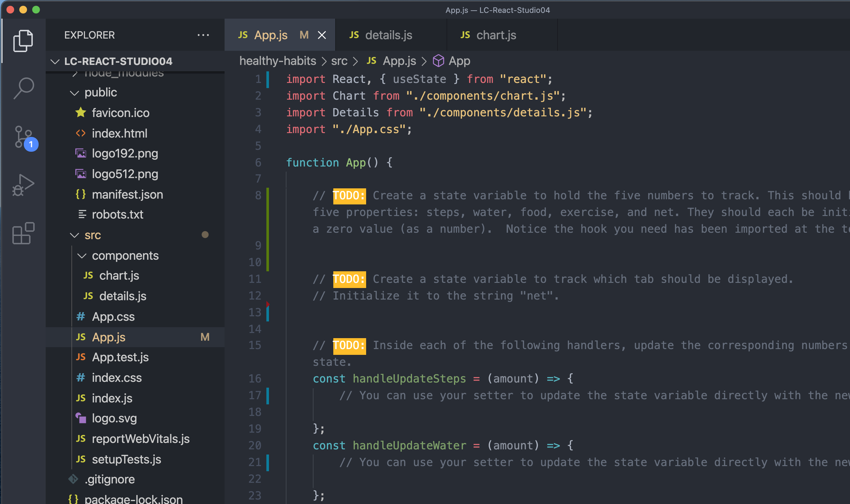Close the App.js editor tab
850x504 pixels.
321,35
